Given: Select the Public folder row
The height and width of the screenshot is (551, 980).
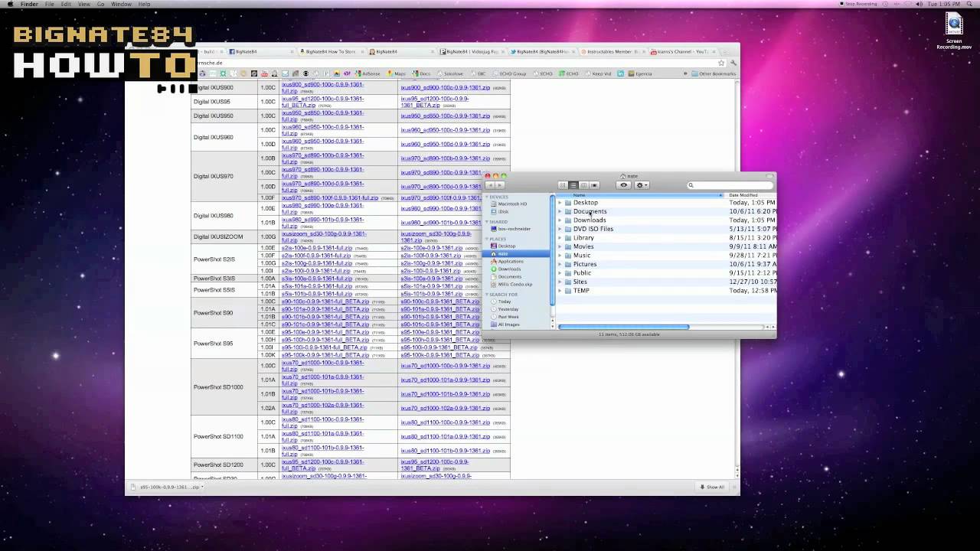Looking at the screenshot, I should 666,273.
